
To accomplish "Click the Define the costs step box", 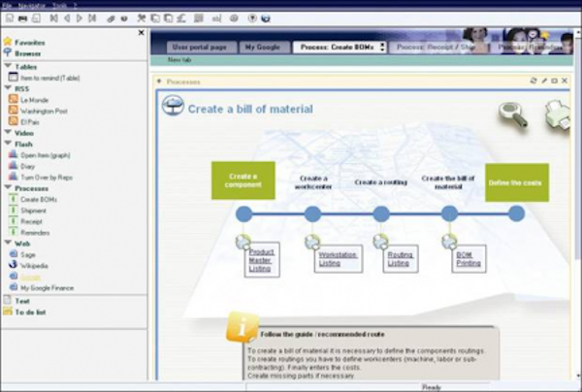I will point(517,182).
